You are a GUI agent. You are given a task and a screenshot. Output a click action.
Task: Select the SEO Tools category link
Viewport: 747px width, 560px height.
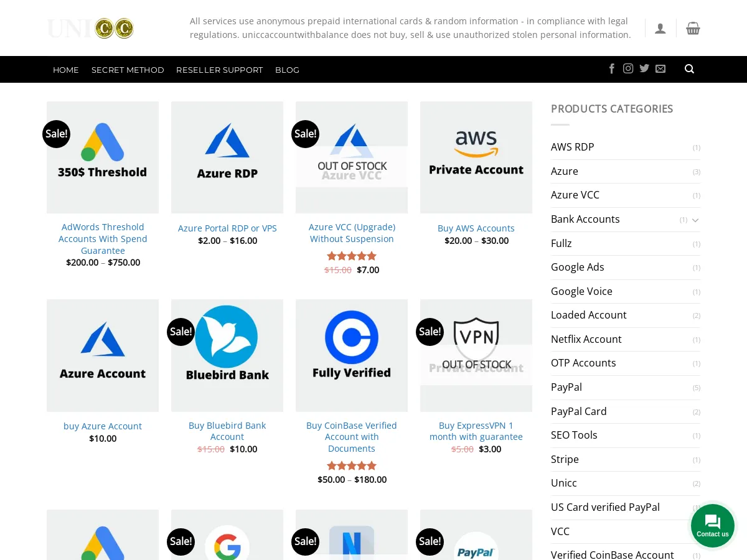click(574, 435)
